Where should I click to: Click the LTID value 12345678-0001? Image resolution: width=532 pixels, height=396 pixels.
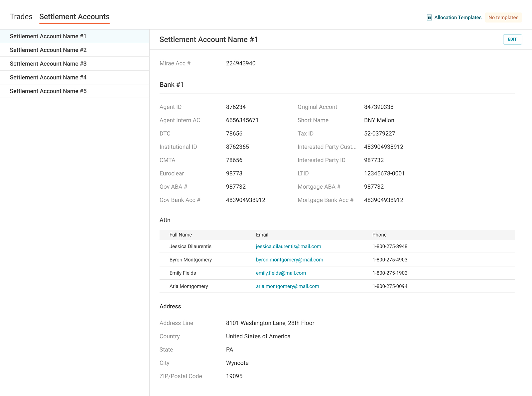(384, 173)
